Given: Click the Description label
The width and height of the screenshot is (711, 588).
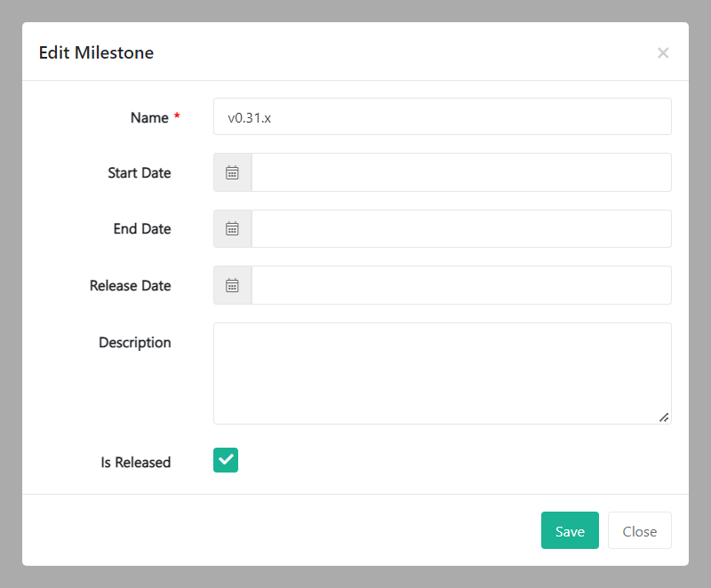Looking at the screenshot, I should (135, 342).
